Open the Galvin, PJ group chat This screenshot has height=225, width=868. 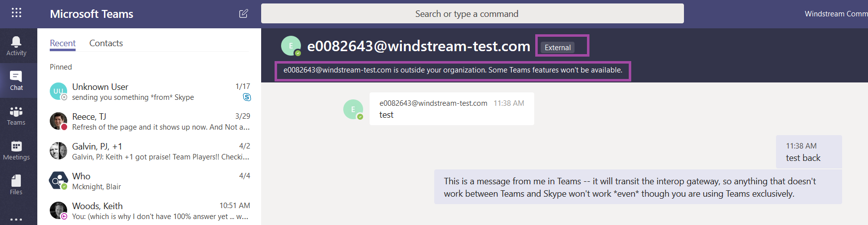pyautogui.click(x=149, y=151)
